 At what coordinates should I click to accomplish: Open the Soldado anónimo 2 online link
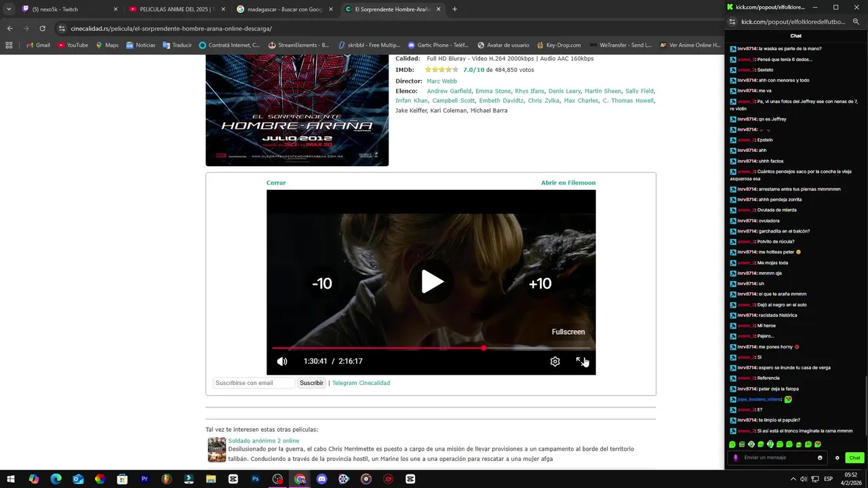click(x=263, y=441)
